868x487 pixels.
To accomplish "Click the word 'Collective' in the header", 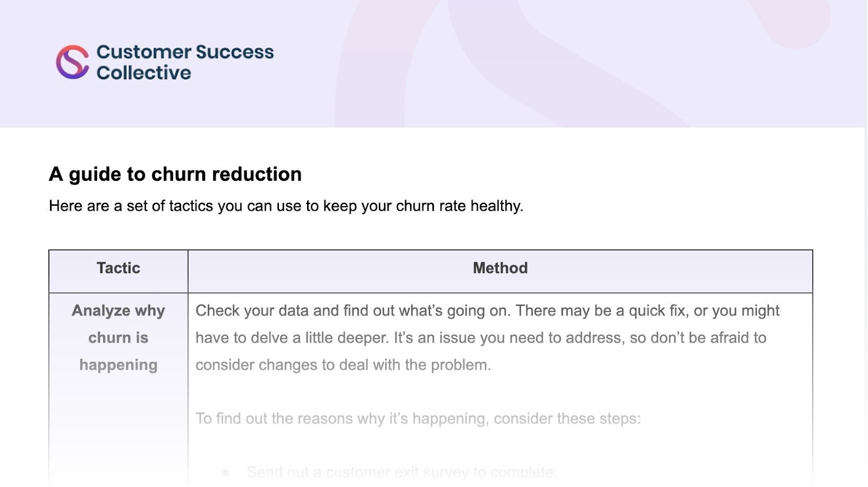I will click(144, 73).
